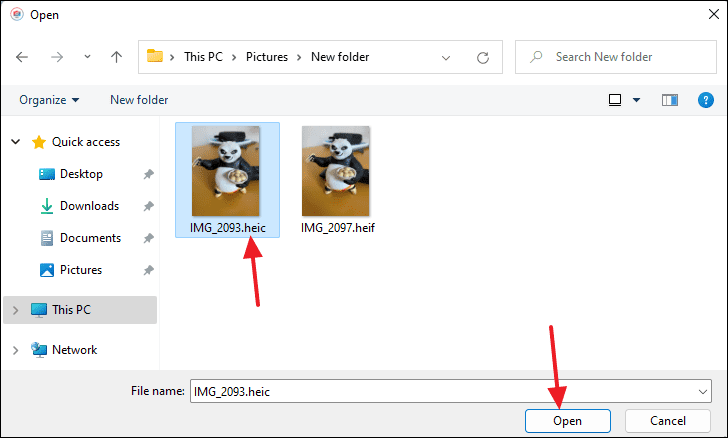Expand the address bar history dropdown
This screenshot has height=438, width=728.
pos(446,58)
